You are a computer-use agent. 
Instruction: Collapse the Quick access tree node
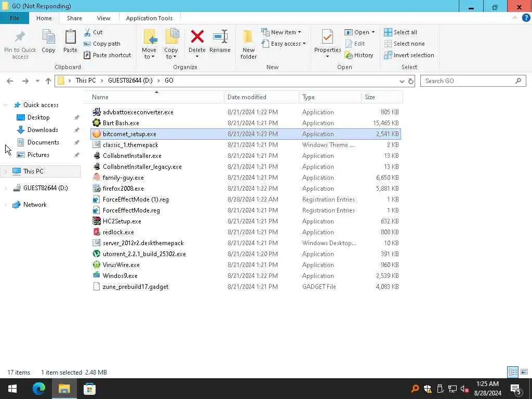click(5, 105)
